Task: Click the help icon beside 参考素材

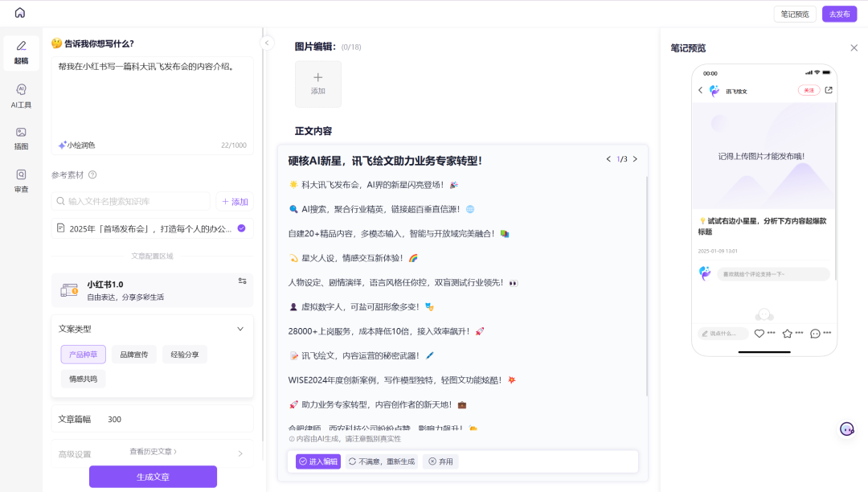Action: (92, 175)
